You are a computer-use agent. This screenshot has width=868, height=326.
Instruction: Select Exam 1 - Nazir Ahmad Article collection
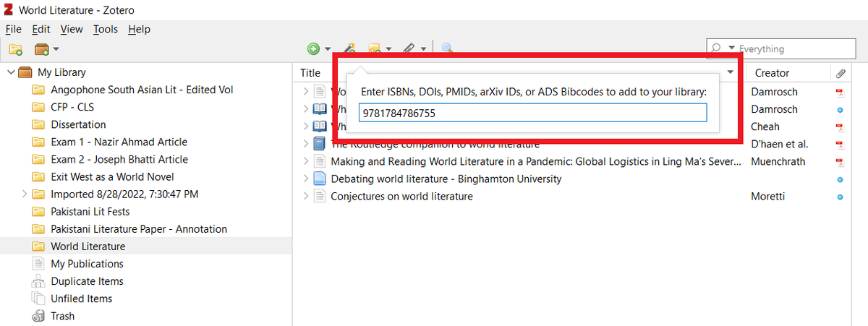point(119,142)
